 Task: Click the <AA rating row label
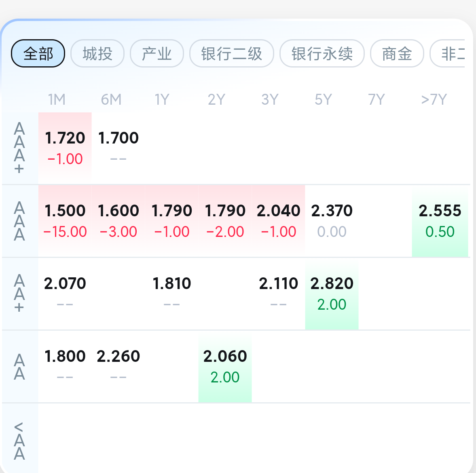(19, 441)
